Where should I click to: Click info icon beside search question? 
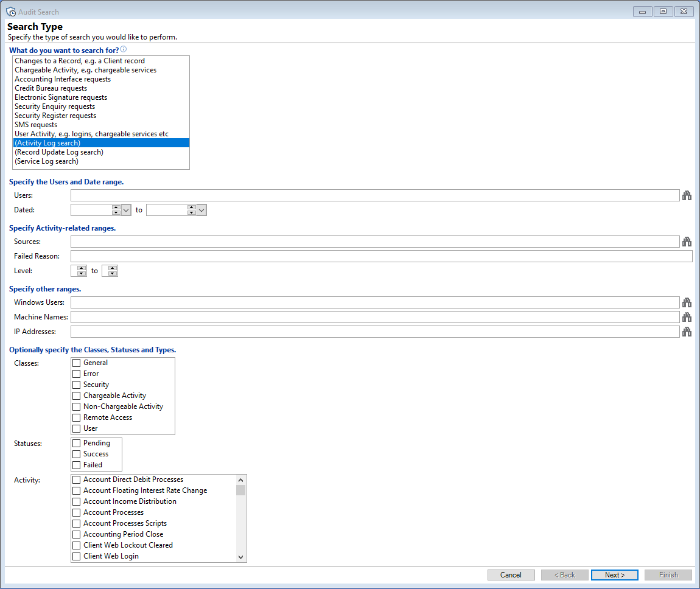point(124,49)
